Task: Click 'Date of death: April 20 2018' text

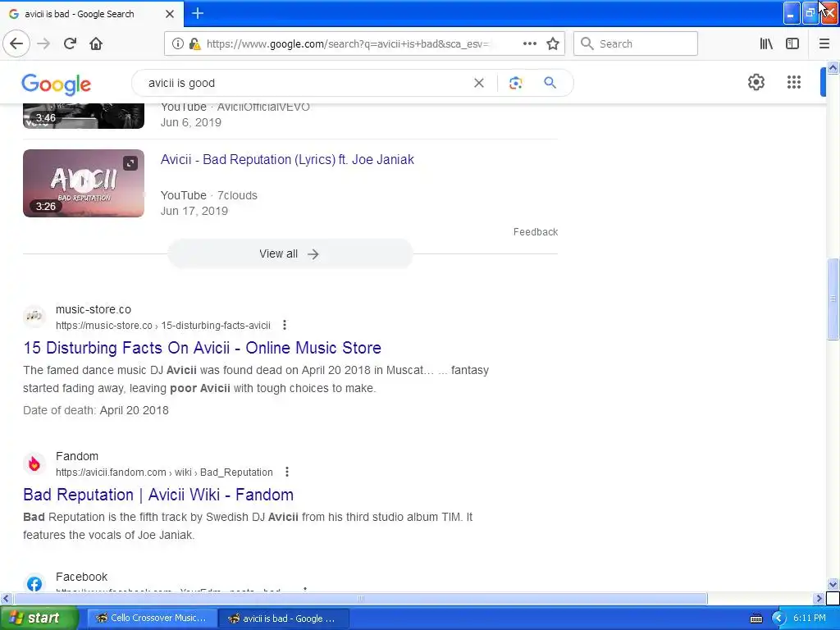Action: click(x=96, y=410)
